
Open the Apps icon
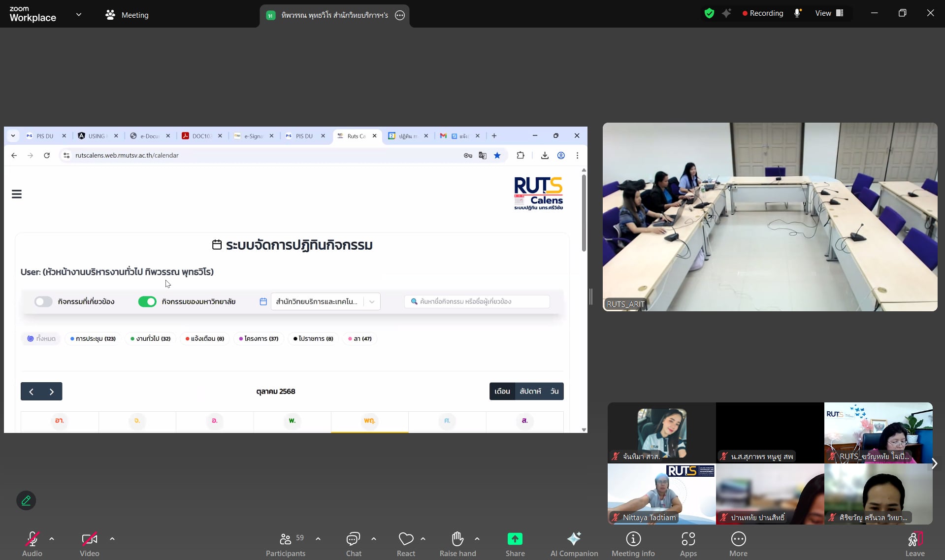[688, 539]
